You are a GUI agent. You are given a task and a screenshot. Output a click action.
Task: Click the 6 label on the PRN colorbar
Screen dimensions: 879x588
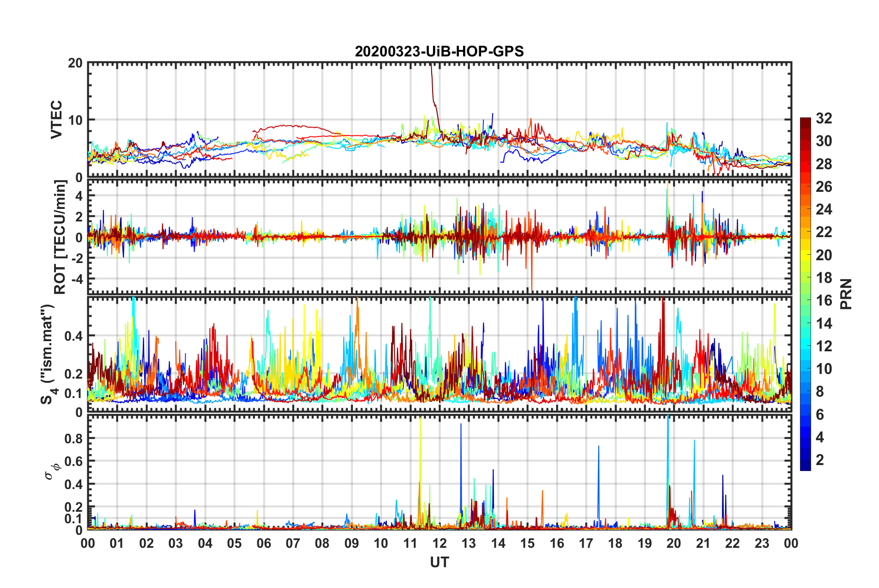(x=820, y=415)
